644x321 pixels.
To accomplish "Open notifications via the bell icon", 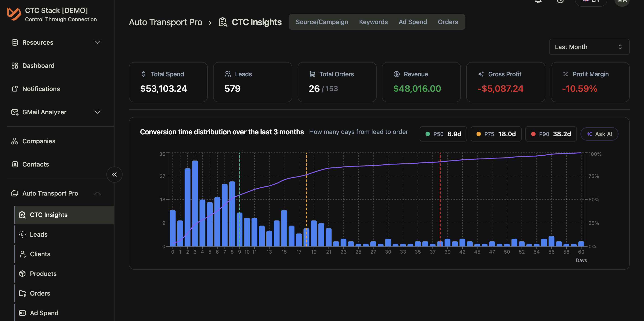I will pyautogui.click(x=538, y=2).
